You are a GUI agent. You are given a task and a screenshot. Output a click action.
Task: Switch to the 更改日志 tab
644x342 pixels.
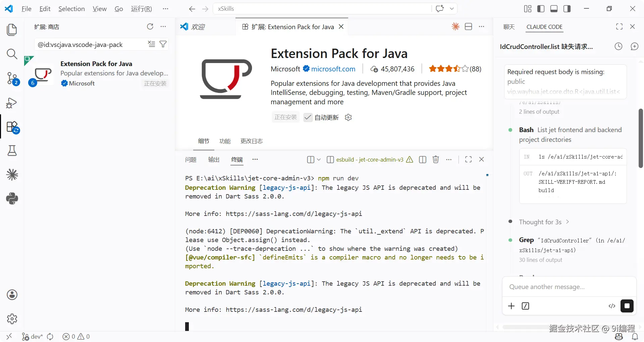point(252,141)
